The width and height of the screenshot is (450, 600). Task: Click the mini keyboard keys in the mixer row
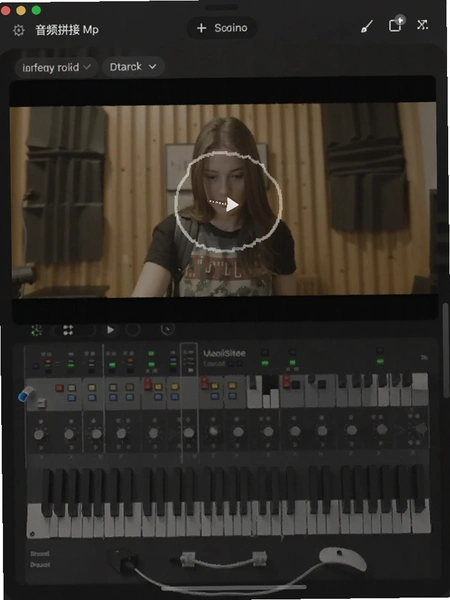click(264, 391)
